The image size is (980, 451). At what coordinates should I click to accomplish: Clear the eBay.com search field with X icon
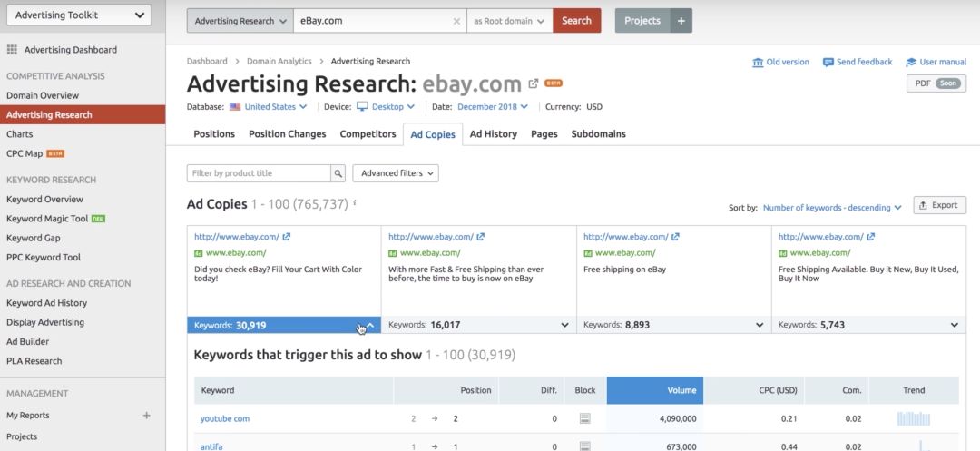[x=456, y=21]
